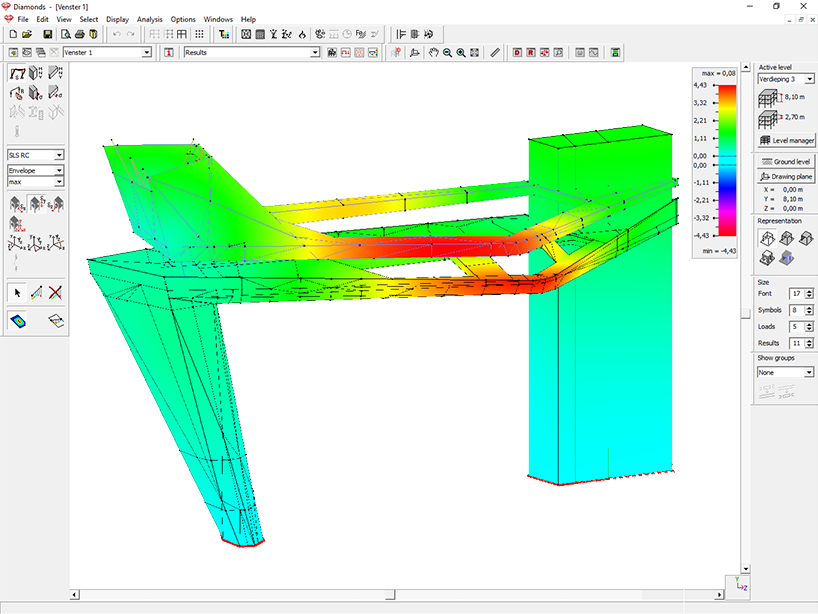Click the Drawing plane button
The height and width of the screenshot is (614, 818).
[784, 176]
